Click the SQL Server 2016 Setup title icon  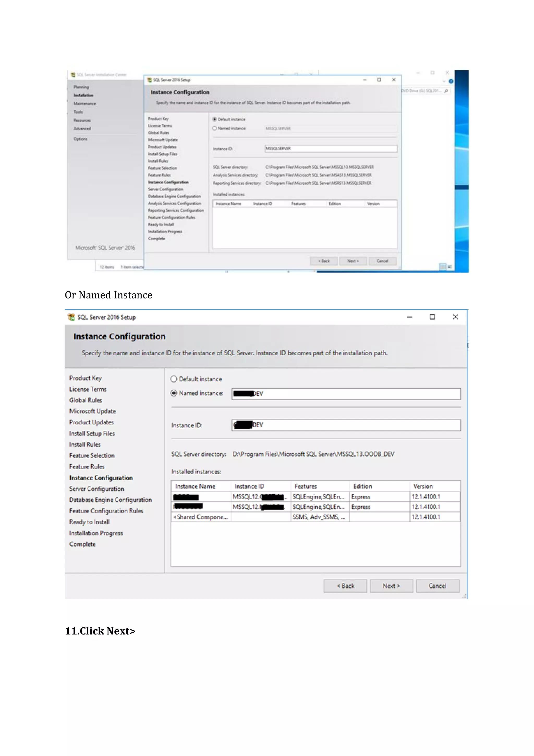pos(71,317)
